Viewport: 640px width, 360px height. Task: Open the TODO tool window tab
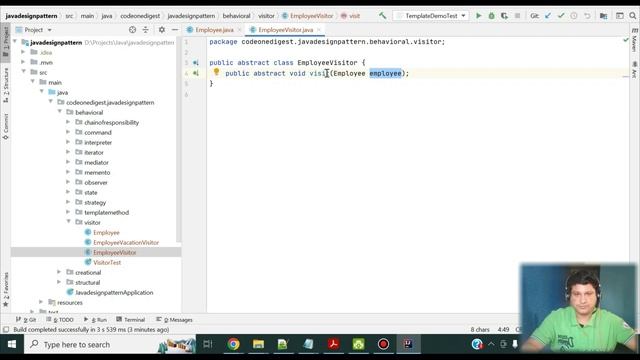point(60,320)
